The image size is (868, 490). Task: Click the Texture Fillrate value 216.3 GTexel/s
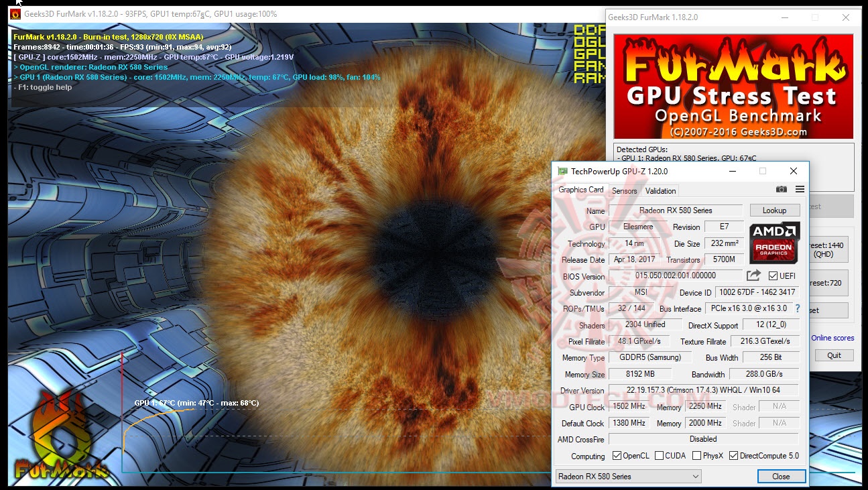764,341
